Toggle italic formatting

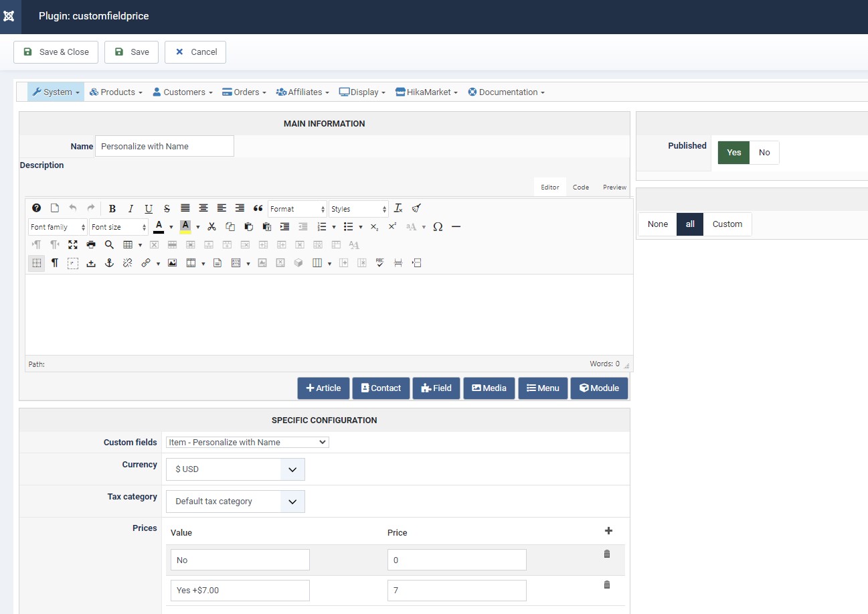(131, 208)
